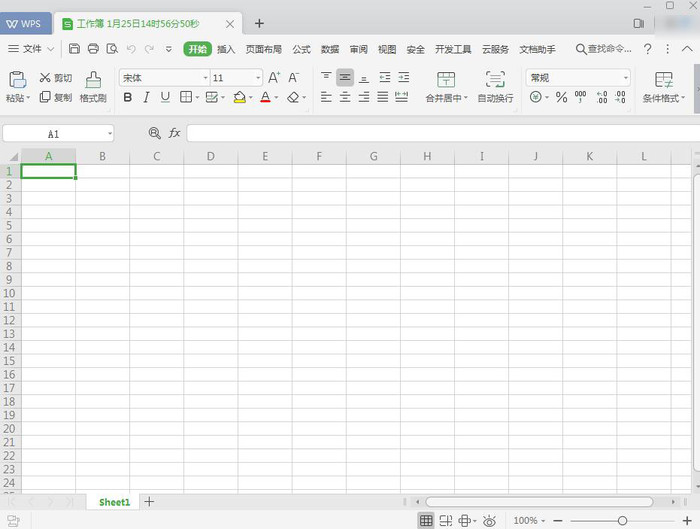700x529 pixels.
Task: Toggle Bold formatting
Action: (127, 98)
